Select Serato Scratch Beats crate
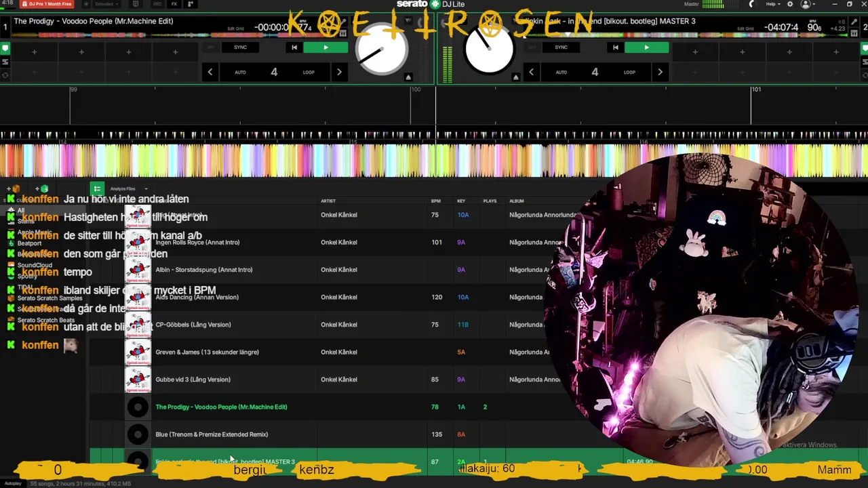This screenshot has width=868, height=488. [x=46, y=320]
